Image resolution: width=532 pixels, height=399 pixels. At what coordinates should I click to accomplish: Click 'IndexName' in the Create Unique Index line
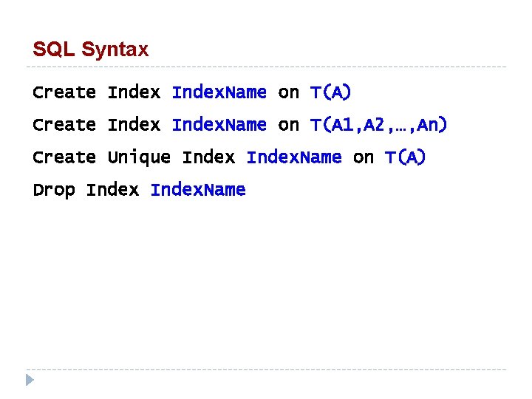tap(294, 157)
